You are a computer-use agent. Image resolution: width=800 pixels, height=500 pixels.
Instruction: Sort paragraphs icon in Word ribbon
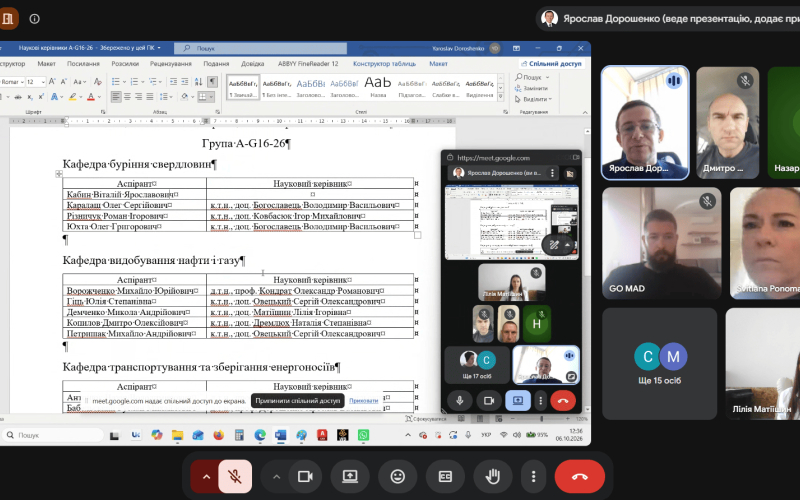(x=198, y=82)
